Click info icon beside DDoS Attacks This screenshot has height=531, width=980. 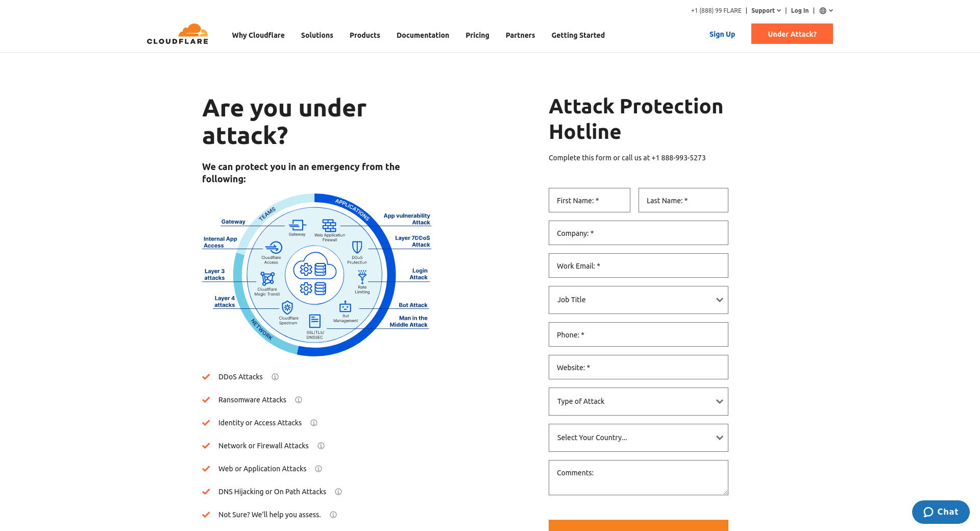click(x=275, y=377)
